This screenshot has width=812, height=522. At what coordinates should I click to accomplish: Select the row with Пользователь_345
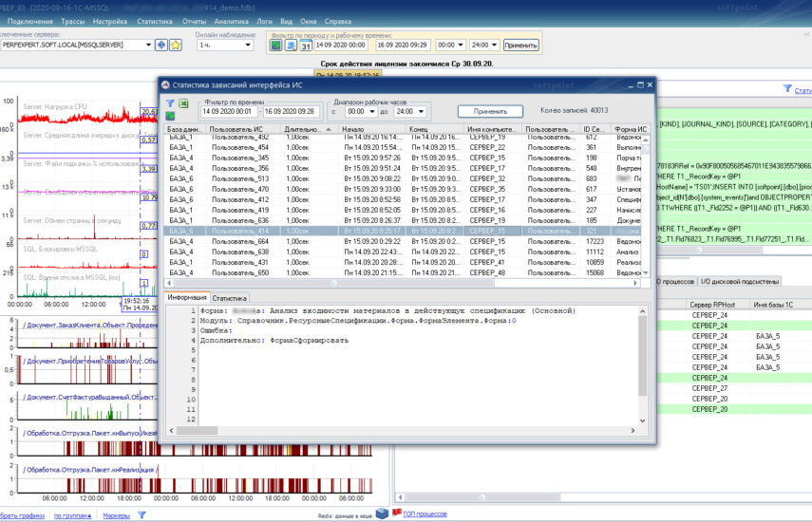403,158
